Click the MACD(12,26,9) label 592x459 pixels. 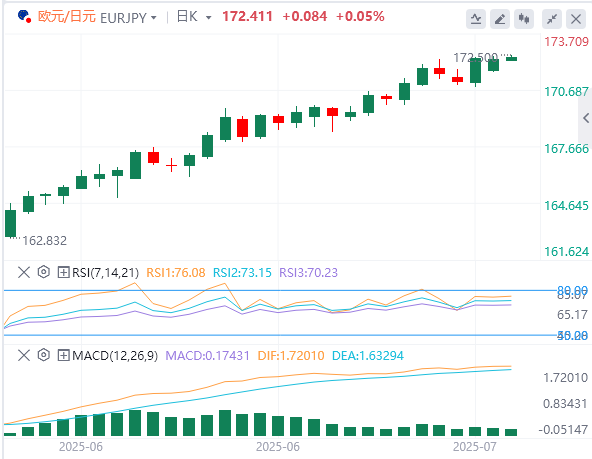pyautogui.click(x=115, y=356)
